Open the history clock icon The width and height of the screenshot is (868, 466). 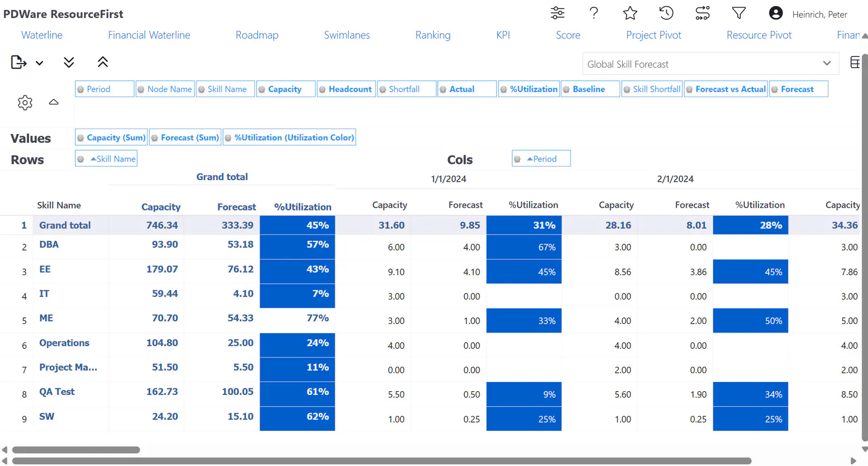tap(666, 13)
